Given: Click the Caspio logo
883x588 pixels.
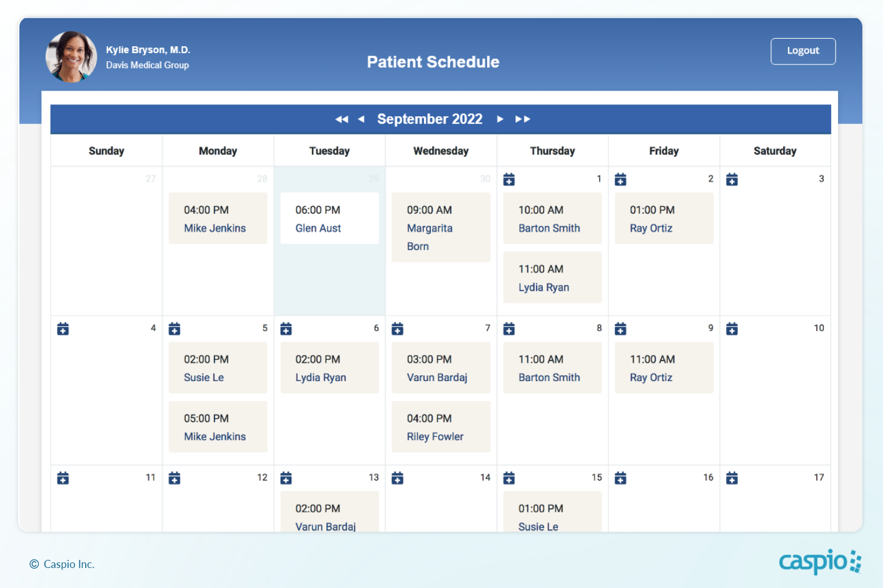Looking at the screenshot, I should (x=820, y=562).
